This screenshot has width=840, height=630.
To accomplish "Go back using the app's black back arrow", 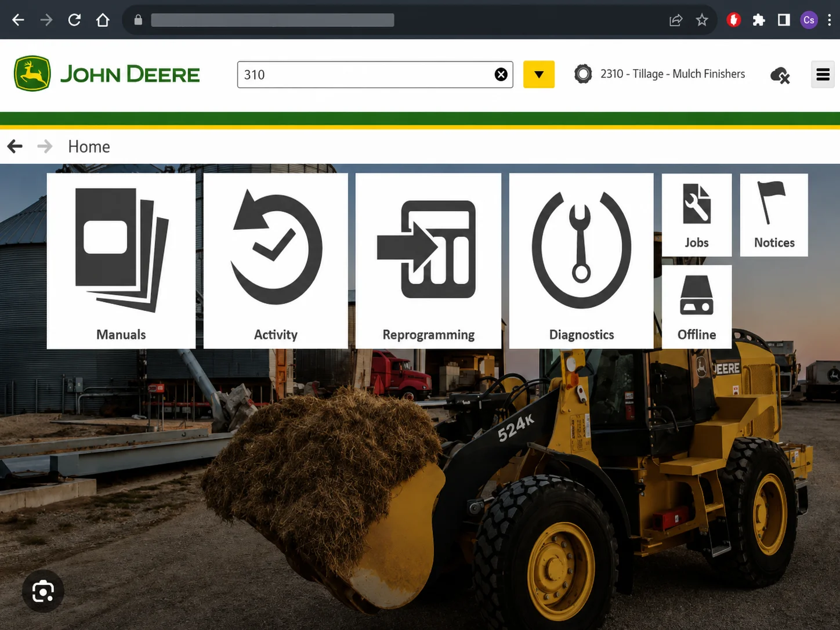I will click(x=15, y=146).
